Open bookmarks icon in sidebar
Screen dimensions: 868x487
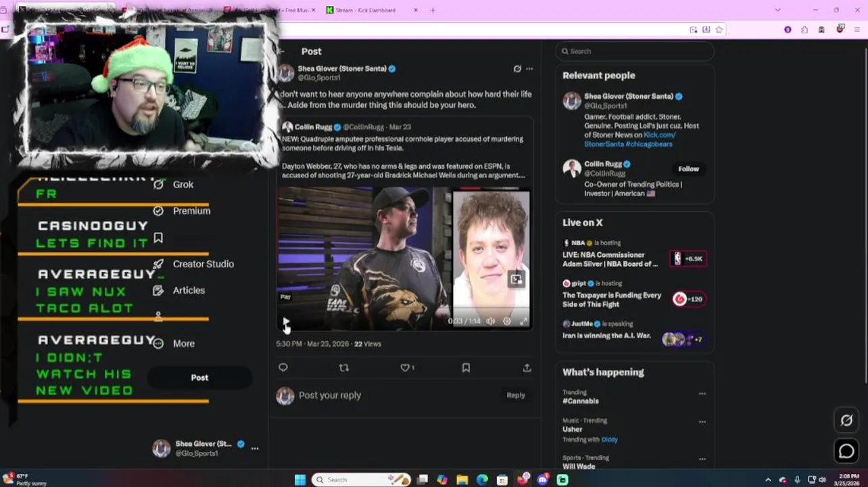tap(158, 237)
